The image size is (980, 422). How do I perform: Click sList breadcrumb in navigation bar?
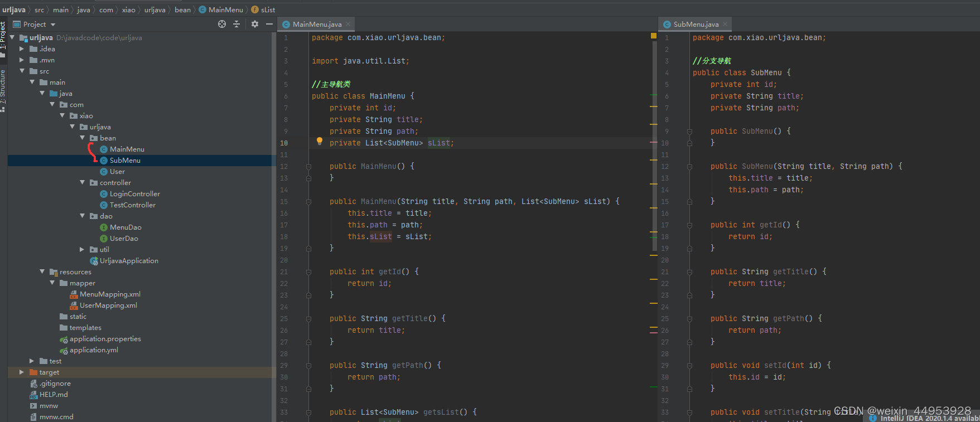(263, 9)
